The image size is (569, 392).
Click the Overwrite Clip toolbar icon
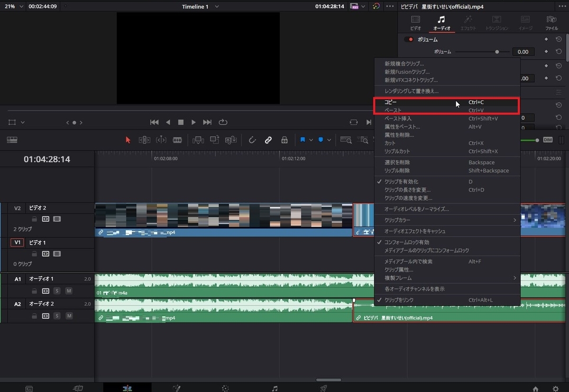[x=214, y=140]
